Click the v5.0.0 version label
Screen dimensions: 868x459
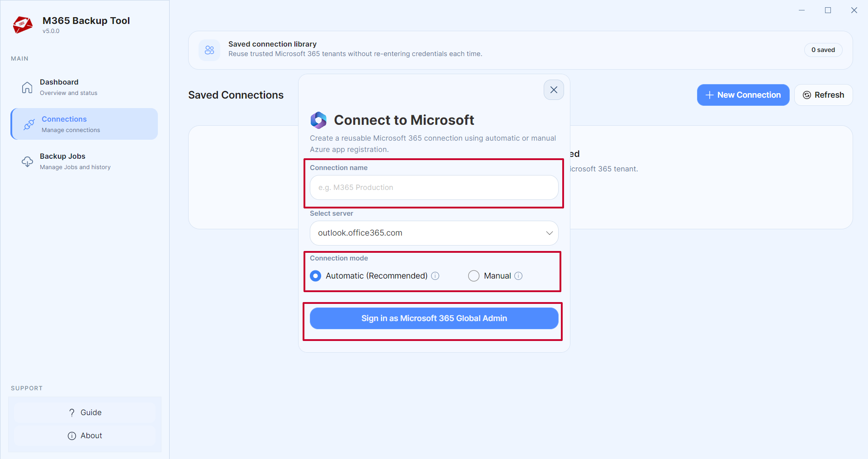pos(51,31)
